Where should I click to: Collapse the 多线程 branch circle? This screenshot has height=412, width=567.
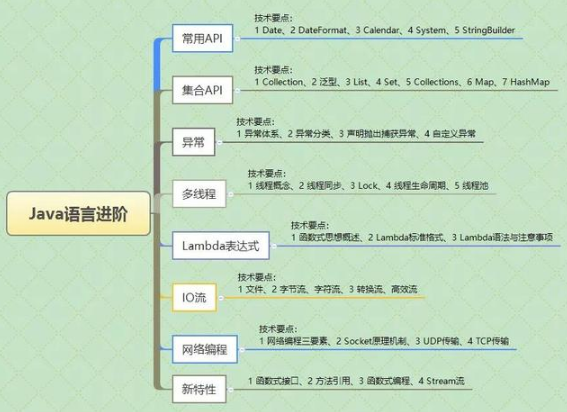[x=231, y=195]
